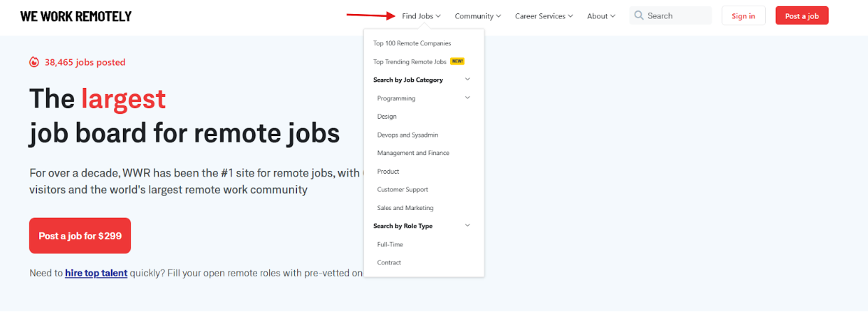Choose Sales and Marketing category
Screen dimensions: 868x312
(405, 207)
